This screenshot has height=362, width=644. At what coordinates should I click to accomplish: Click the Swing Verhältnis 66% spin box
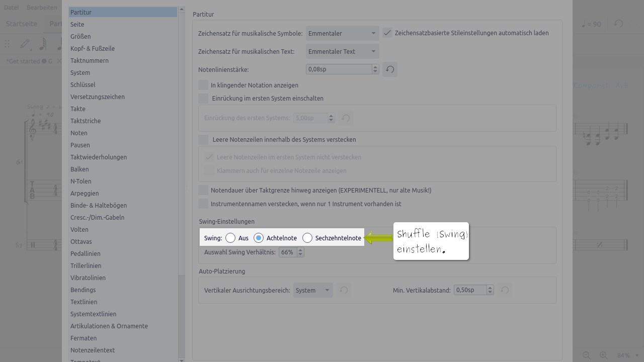coord(288,252)
